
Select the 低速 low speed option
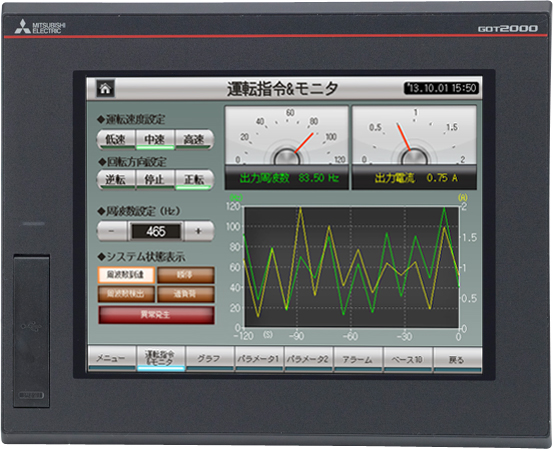(x=116, y=140)
